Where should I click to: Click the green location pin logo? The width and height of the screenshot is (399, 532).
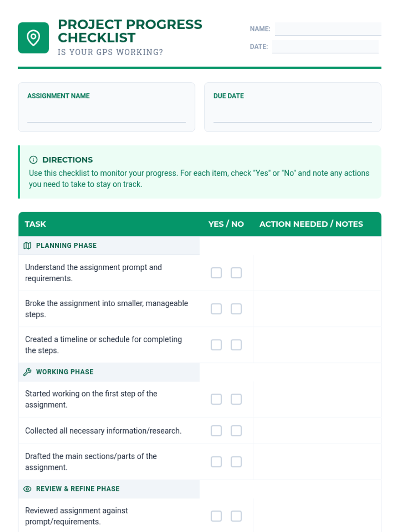33,38
